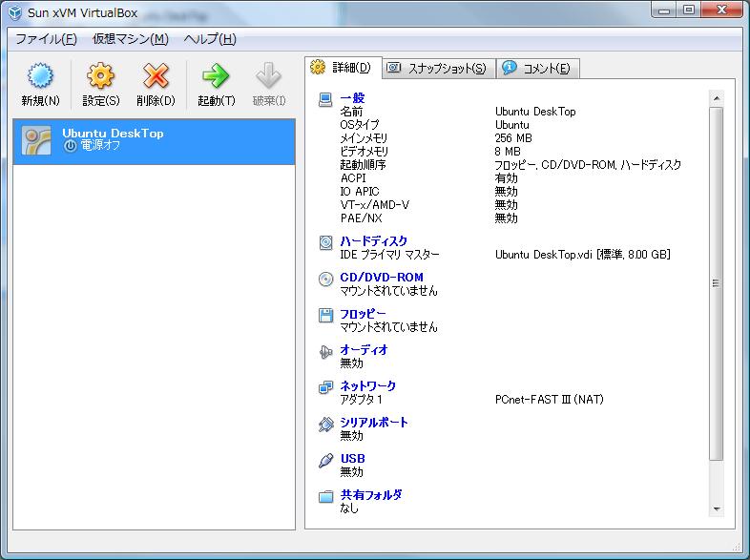Switch to the コメント(E) tab

coord(538,69)
